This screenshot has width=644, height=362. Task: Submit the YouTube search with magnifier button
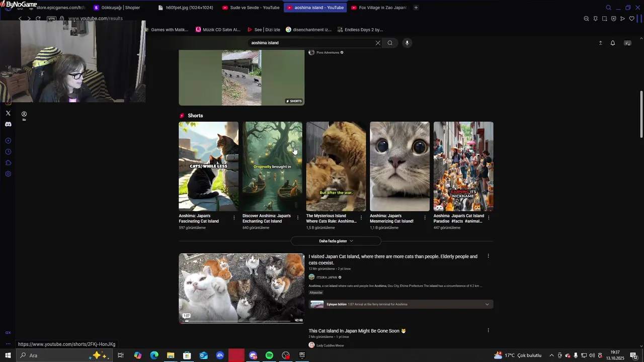point(390,43)
